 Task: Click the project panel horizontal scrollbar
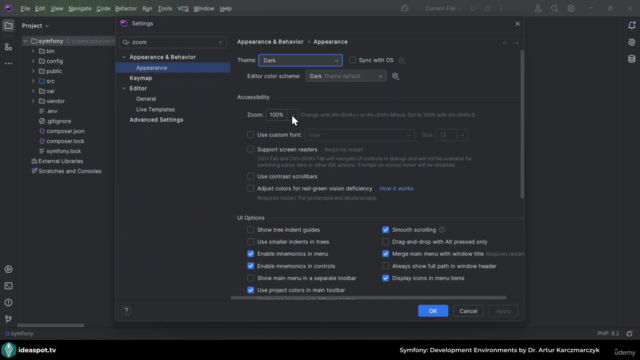click(51, 325)
